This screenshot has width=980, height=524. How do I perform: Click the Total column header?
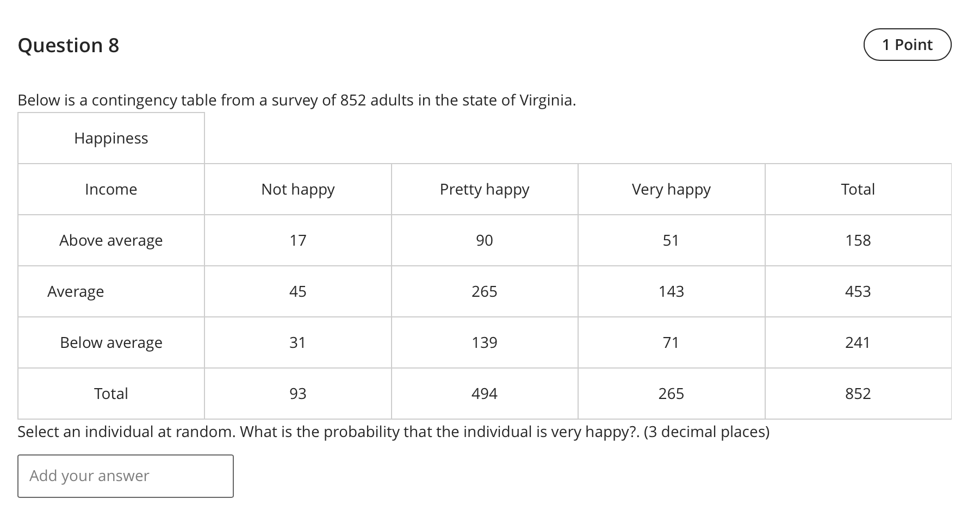pos(858,189)
